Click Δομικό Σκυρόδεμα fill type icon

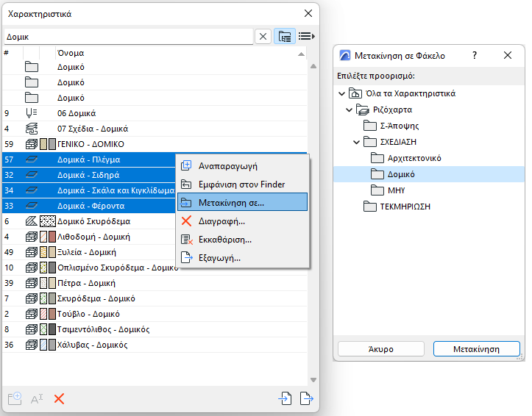tap(32, 221)
